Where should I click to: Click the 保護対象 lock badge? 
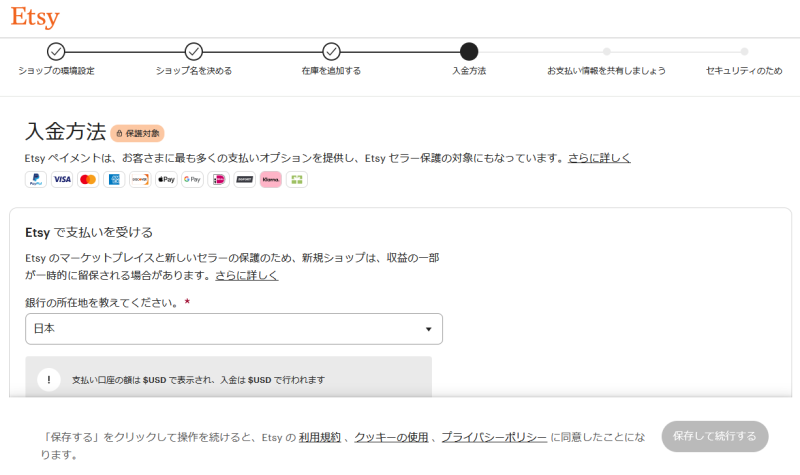click(137, 133)
